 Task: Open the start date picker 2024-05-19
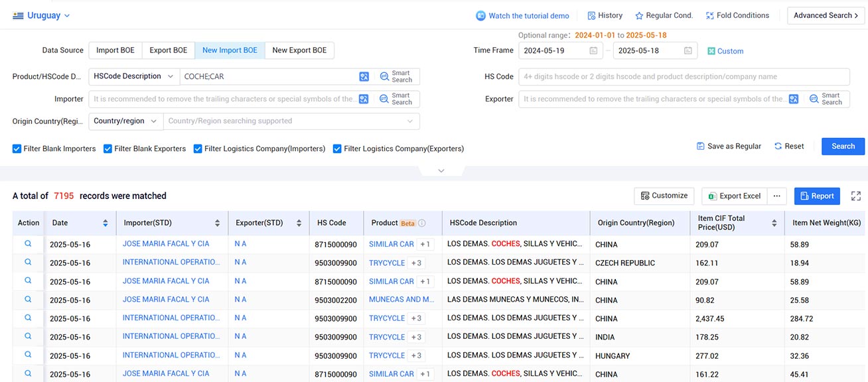(x=559, y=50)
